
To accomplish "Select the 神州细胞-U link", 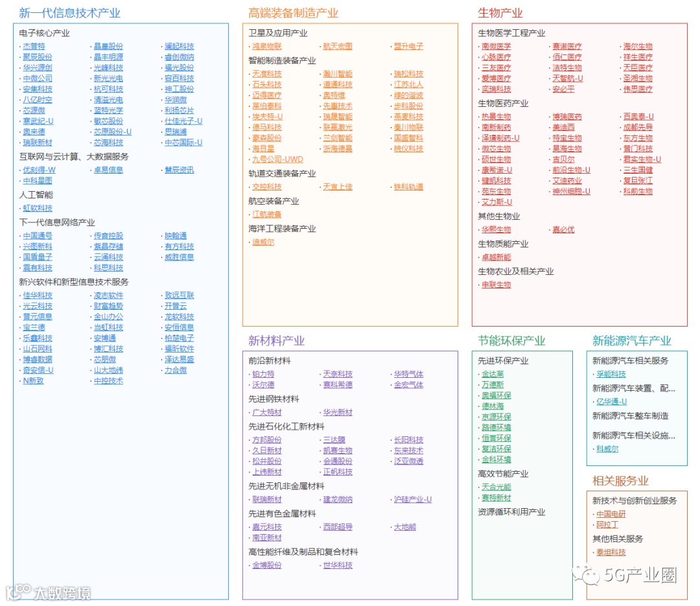I will click(x=572, y=192).
